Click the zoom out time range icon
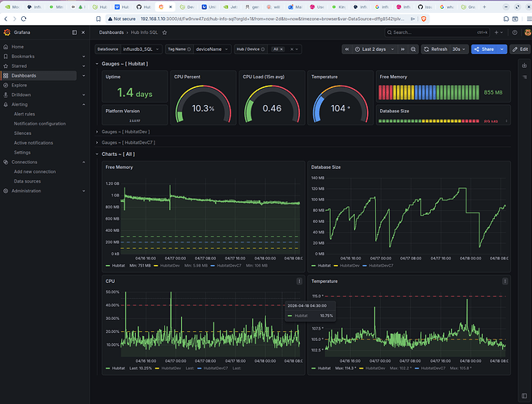The height and width of the screenshot is (404, 532). [414, 49]
